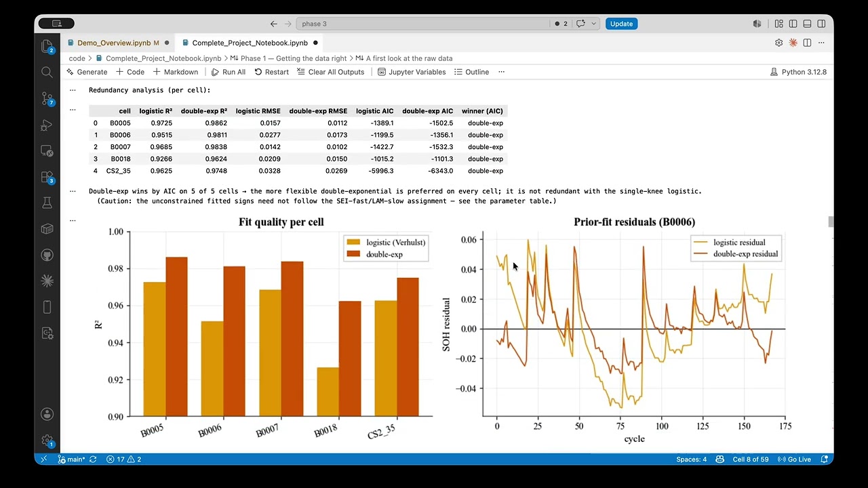Go forward with the navigation arrow
This screenshot has height=488, width=868.
tap(288, 24)
